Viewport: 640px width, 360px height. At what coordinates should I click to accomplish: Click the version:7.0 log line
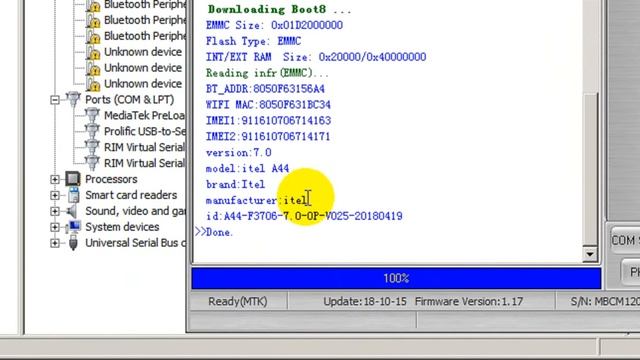pyautogui.click(x=238, y=153)
